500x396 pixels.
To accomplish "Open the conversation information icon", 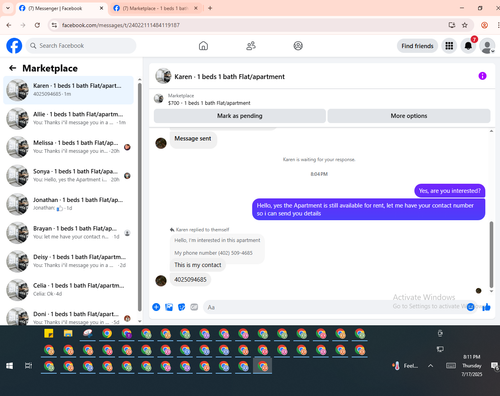I will [x=482, y=76].
